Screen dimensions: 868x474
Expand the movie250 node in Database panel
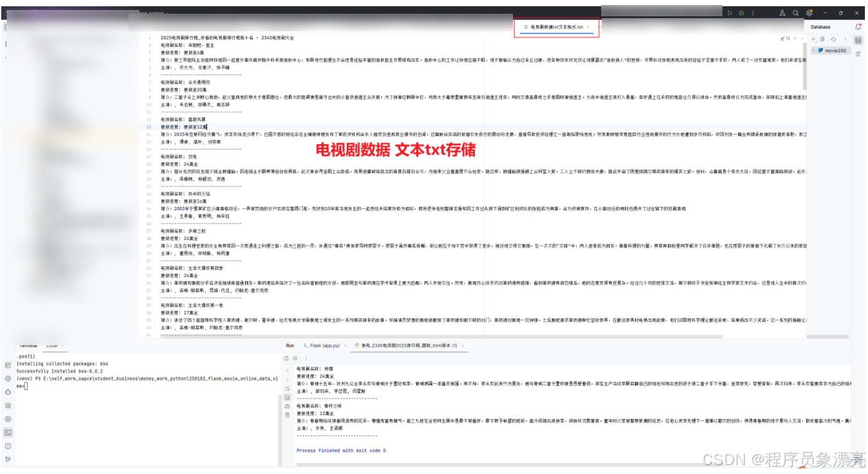[x=813, y=51]
